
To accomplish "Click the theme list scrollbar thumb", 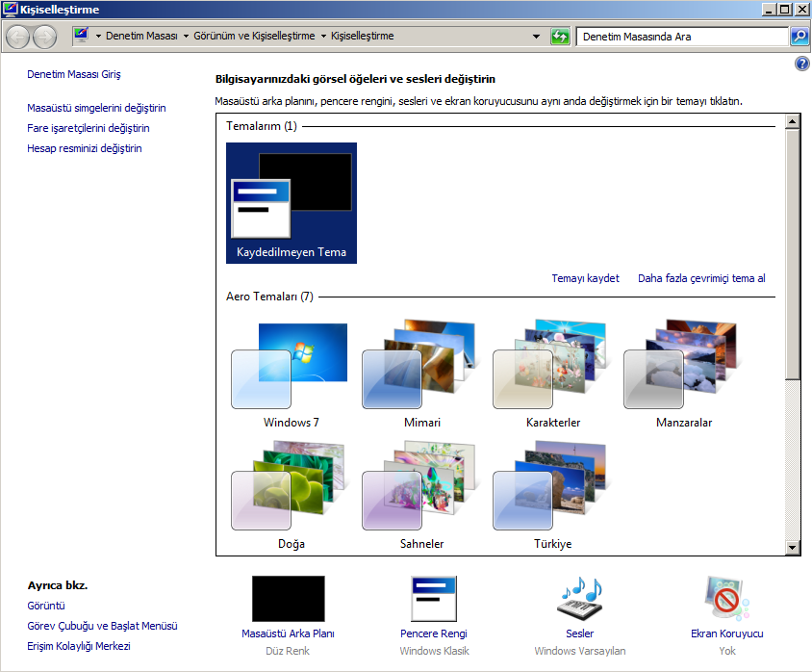I will click(x=793, y=254).
